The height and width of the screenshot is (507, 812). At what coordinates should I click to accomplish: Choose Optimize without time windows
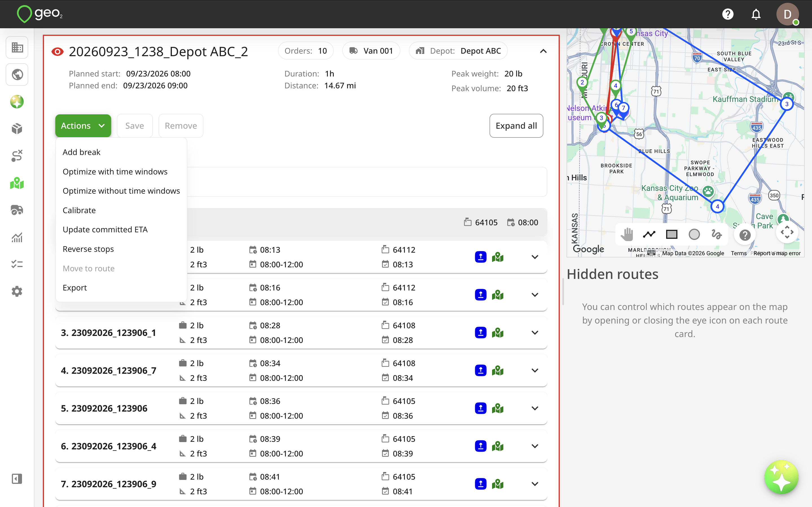point(121,191)
